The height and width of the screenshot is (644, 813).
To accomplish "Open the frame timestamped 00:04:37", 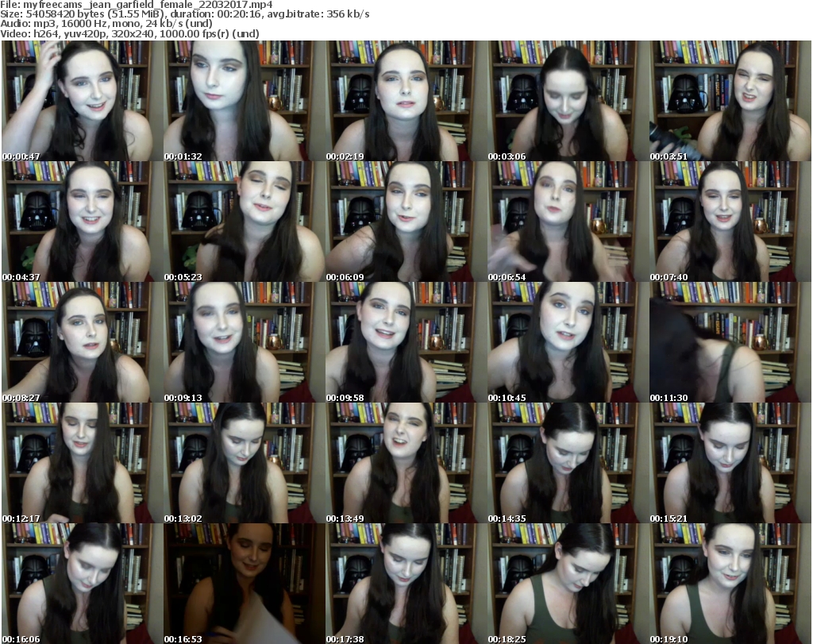I will pyautogui.click(x=82, y=222).
